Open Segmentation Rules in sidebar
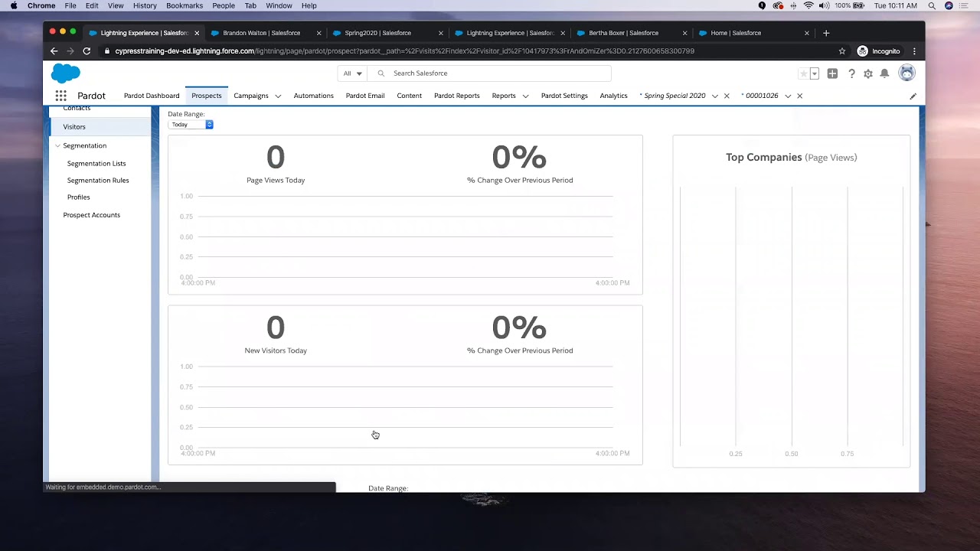Viewport: 980px width, 551px height. 98,181
